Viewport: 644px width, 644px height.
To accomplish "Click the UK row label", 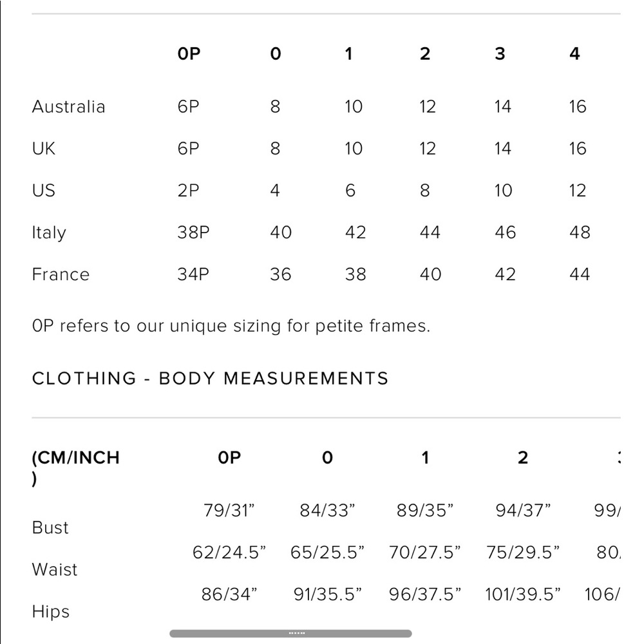I will tap(44, 149).
